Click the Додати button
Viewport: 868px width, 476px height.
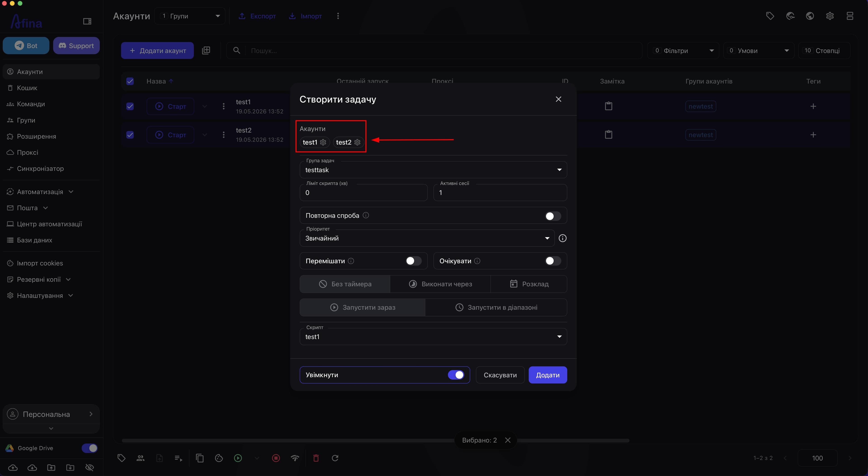(547, 375)
